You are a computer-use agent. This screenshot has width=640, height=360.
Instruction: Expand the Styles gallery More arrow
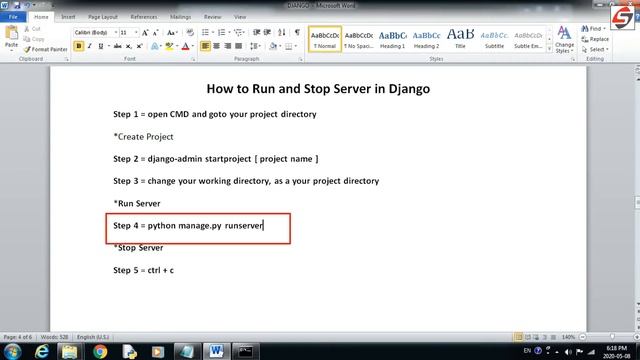549,49
